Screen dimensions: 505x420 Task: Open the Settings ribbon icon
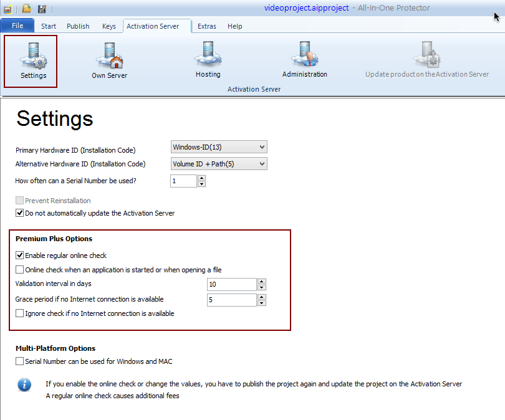33,61
